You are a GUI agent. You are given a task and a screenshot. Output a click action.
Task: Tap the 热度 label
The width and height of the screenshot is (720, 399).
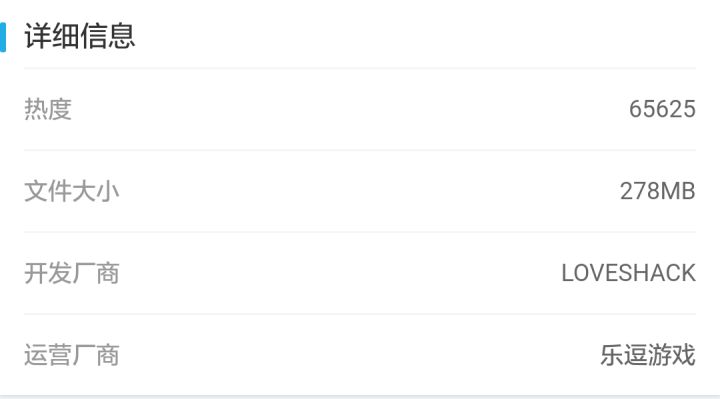pos(48,109)
